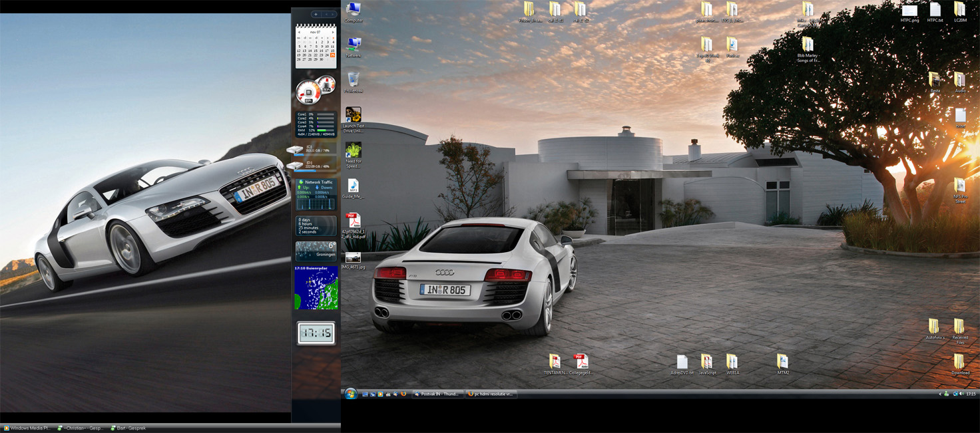Select the Besta folder
This screenshot has height=433, width=980.
click(935, 82)
